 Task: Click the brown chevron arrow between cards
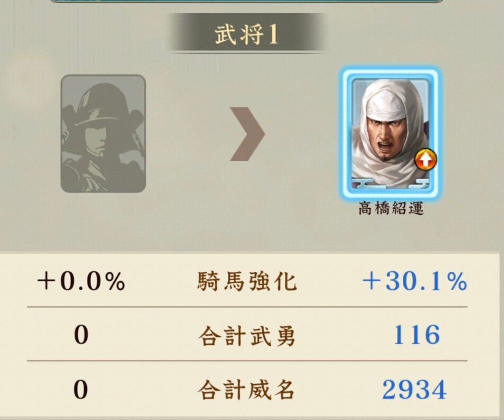click(247, 134)
